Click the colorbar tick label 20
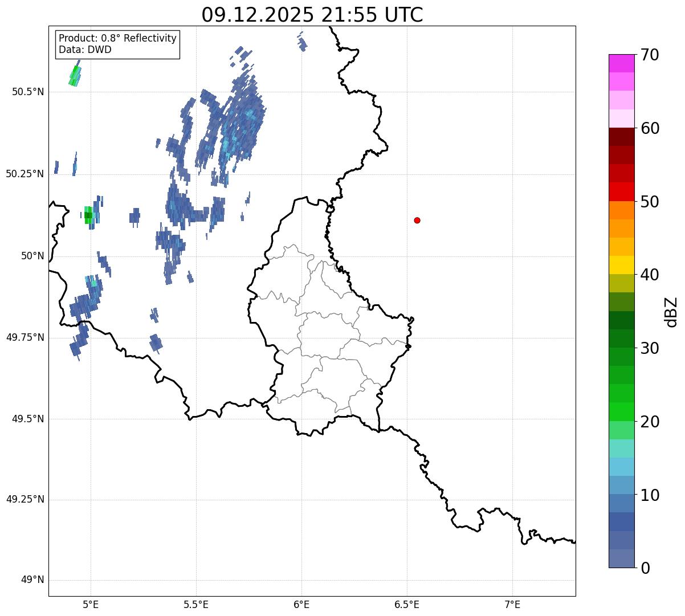The width and height of the screenshot is (685, 616). tap(649, 422)
